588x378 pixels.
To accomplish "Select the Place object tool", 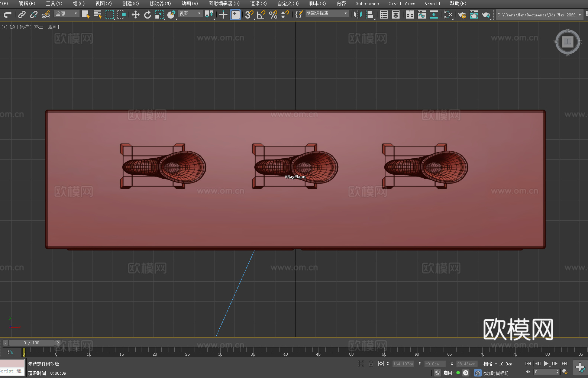I will click(x=171, y=14).
